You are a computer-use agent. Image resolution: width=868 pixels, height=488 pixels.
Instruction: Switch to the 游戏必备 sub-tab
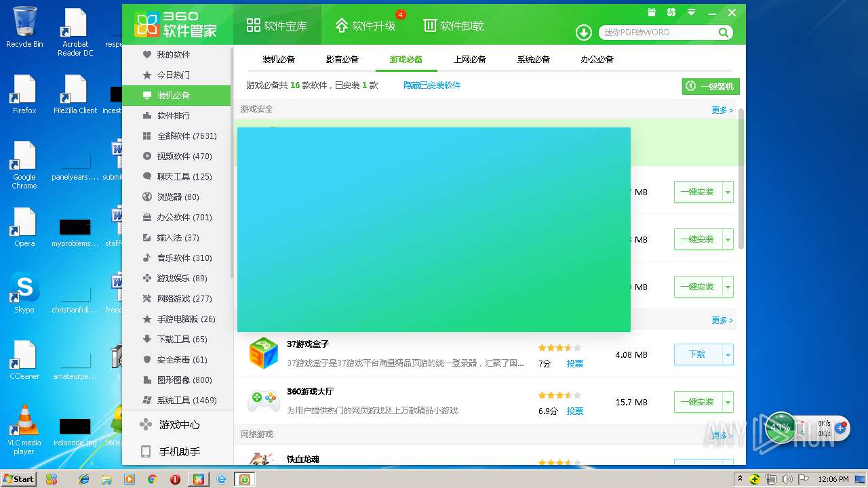click(406, 59)
